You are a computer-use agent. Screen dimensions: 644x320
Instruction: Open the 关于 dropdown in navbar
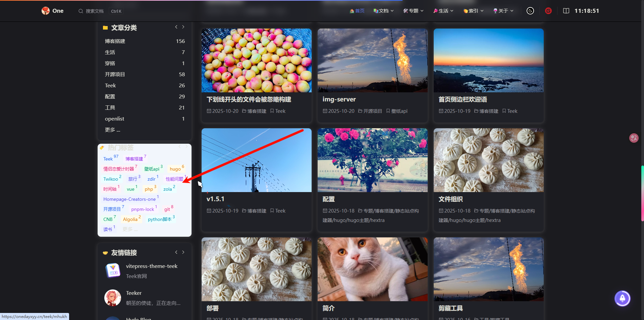coord(503,11)
